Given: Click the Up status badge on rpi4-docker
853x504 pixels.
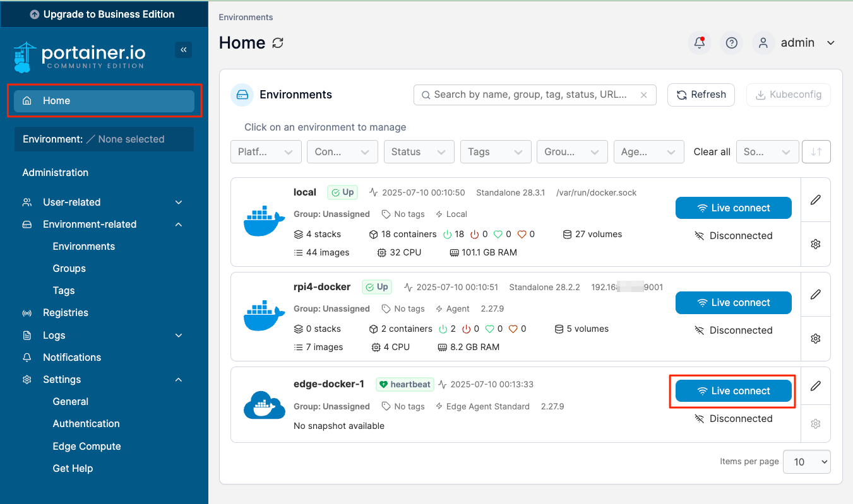Looking at the screenshot, I should (x=377, y=287).
